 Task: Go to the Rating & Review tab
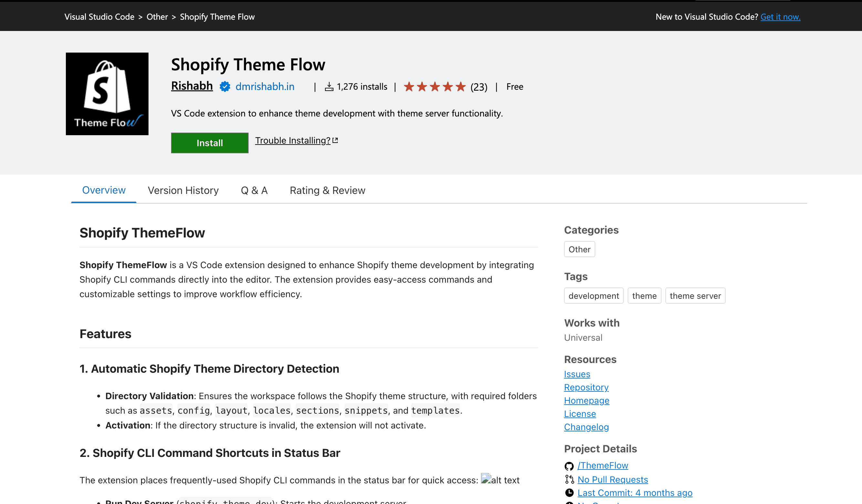327,190
